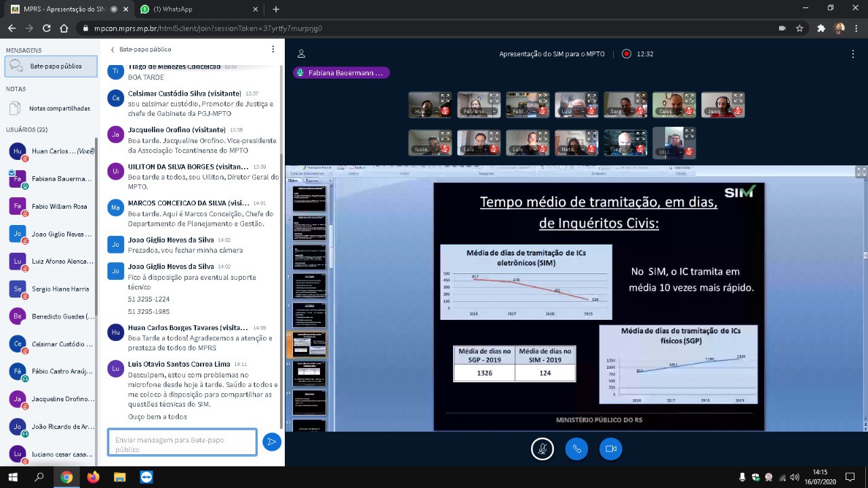Select user Luiz Afonso Alencar
Screen dimensions: 868x488
tap(51, 262)
